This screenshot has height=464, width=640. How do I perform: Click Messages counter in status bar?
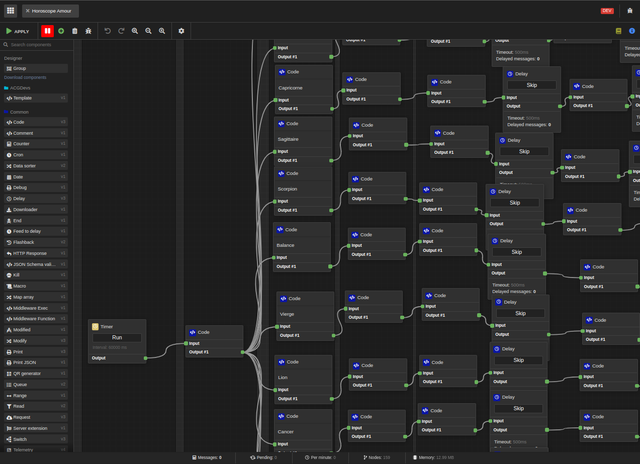(207, 458)
